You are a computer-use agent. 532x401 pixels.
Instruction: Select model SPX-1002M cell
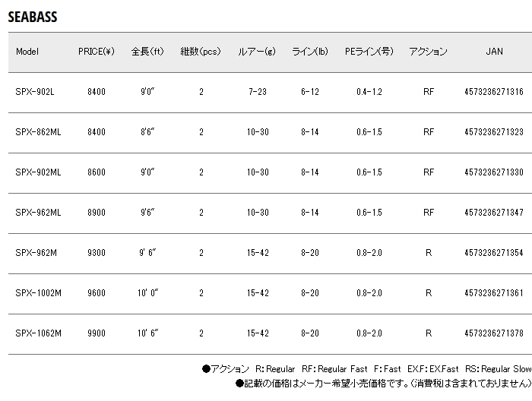38,293
